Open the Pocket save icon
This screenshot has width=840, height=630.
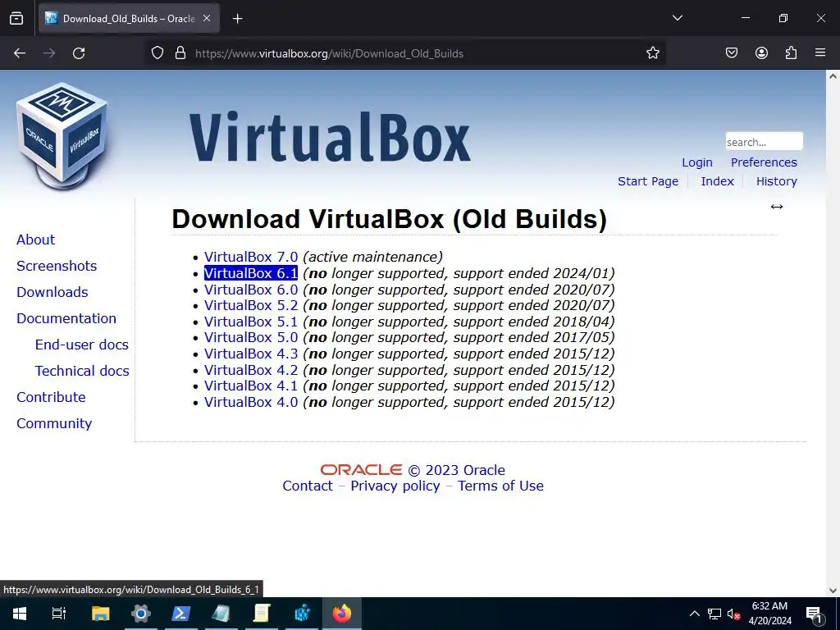[x=731, y=53]
